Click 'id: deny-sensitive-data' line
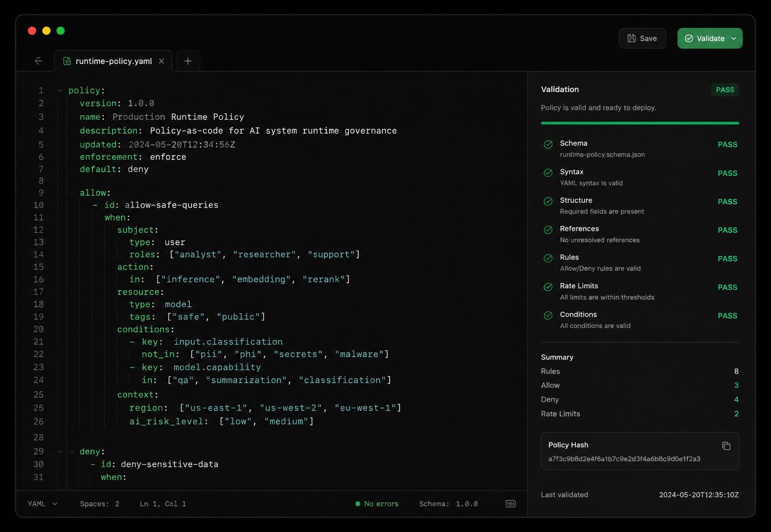771x532 pixels. (160, 465)
